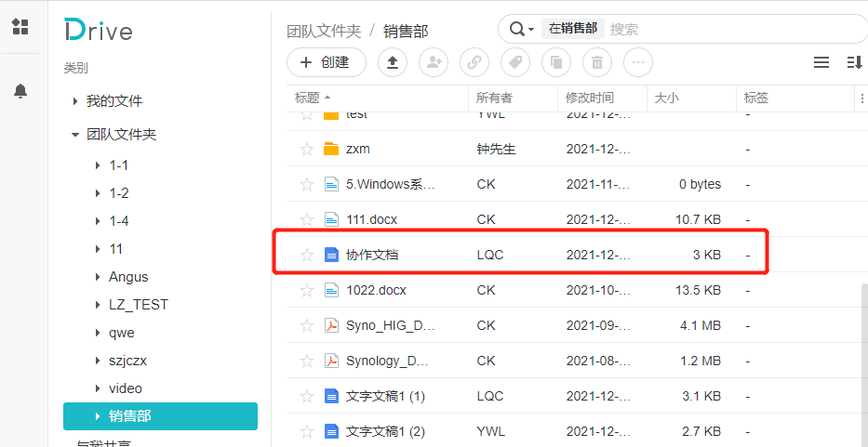The width and height of the screenshot is (868, 447).
Task: Star the zxm folder
Action: (307, 150)
